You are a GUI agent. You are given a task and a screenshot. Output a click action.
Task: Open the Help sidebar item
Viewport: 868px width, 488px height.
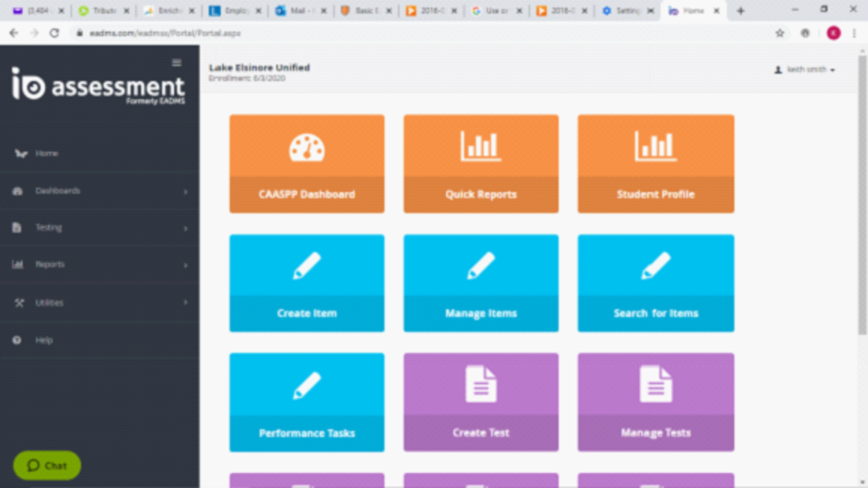[x=44, y=340]
